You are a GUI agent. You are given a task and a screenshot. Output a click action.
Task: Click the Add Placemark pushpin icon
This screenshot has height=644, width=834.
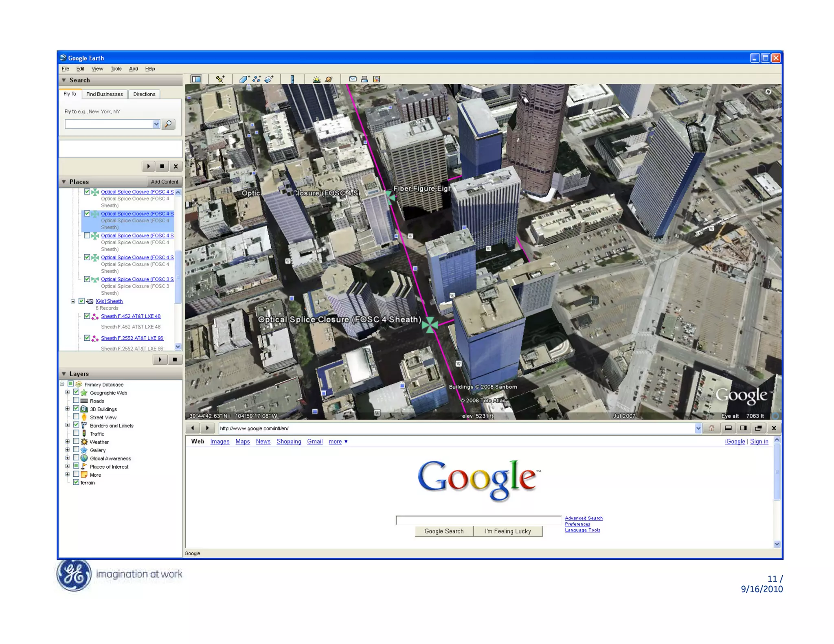tap(220, 79)
